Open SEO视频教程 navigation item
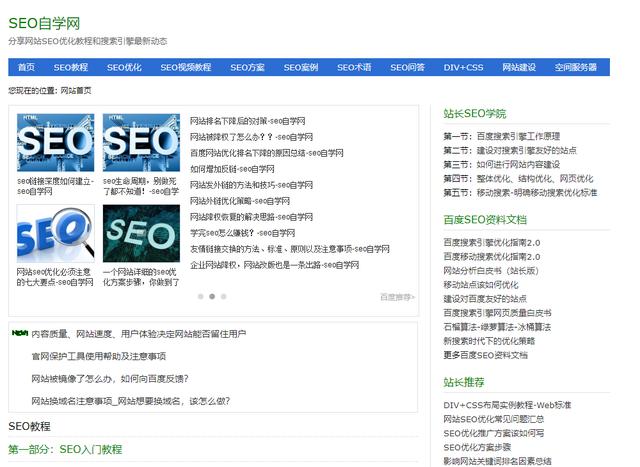The width and height of the screenshot is (640, 467). [186, 67]
